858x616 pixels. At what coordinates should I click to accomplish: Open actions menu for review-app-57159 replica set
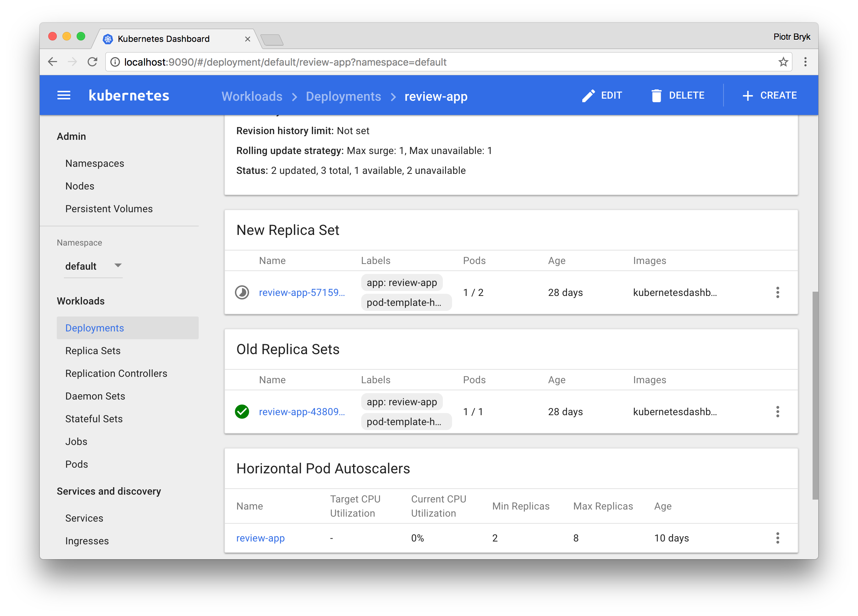777,292
